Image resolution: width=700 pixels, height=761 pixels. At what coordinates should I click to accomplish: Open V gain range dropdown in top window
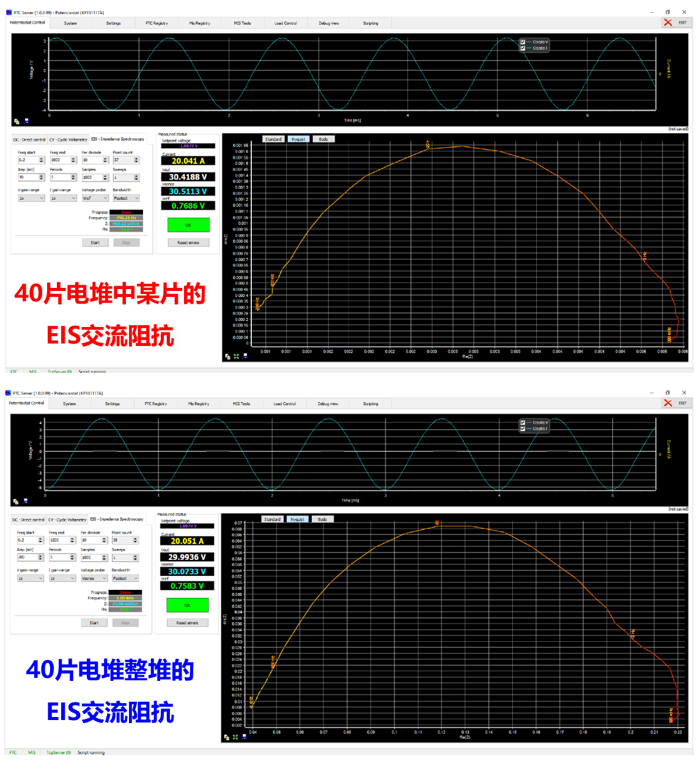pyautogui.click(x=31, y=198)
